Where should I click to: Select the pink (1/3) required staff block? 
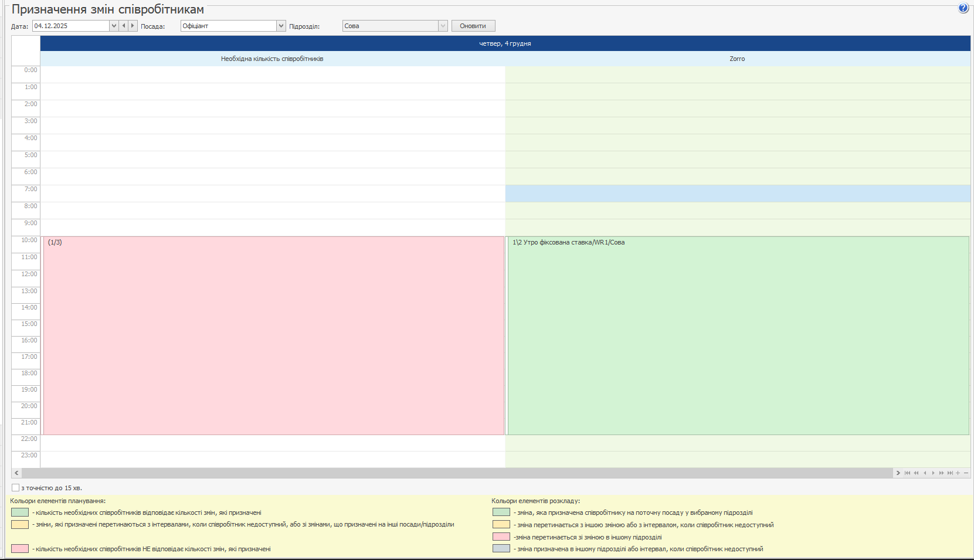coord(273,335)
